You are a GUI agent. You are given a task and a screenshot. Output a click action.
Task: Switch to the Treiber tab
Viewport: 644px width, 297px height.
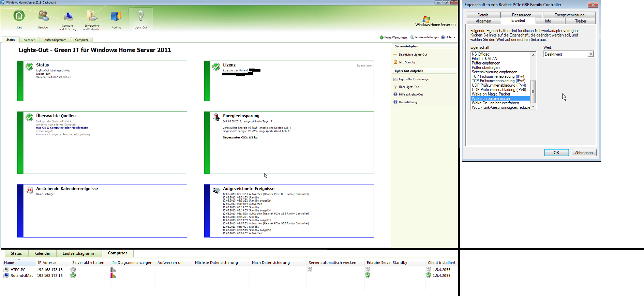point(581,21)
